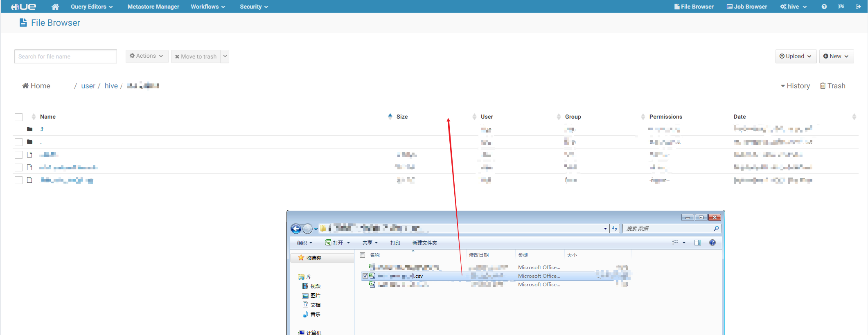
Task: Go to Hue home via house icon
Action: point(55,7)
